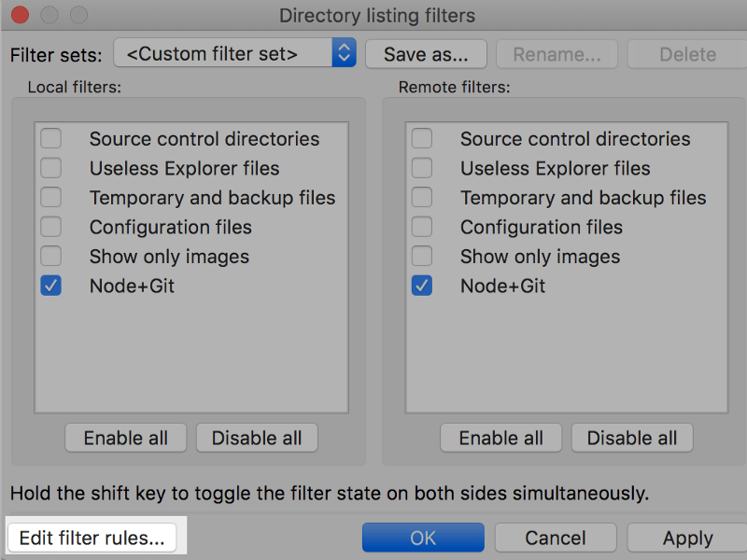The height and width of the screenshot is (560, 747).
Task: Tick remote Configuration files checkbox
Action: [422, 227]
